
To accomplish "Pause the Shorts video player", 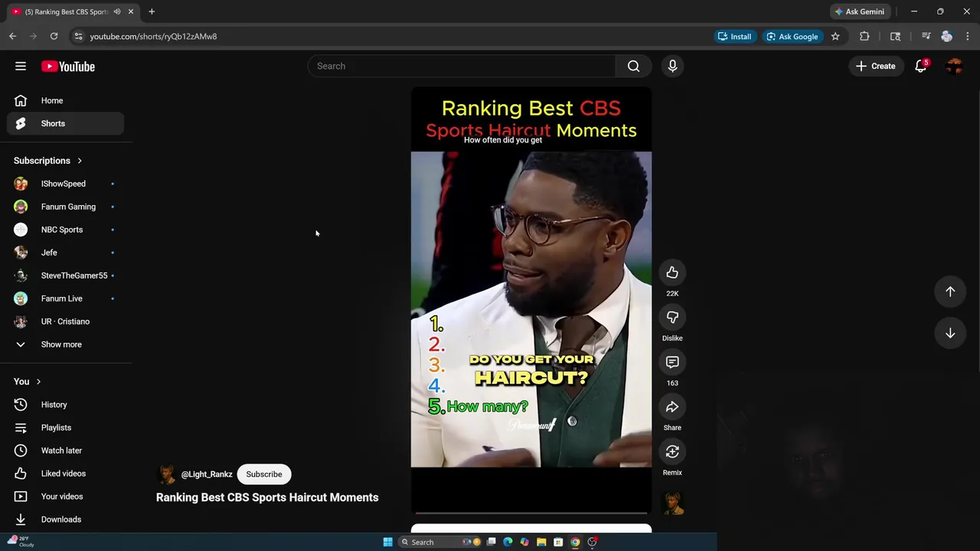I will (x=531, y=301).
